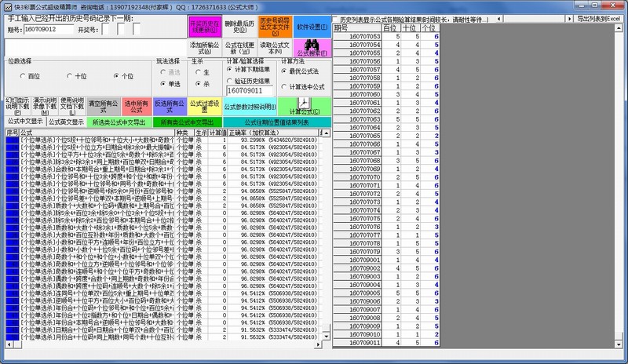This screenshot has width=628, height=364.
Task: Click the blue swatch in first formula row
Action: pos(11,140)
